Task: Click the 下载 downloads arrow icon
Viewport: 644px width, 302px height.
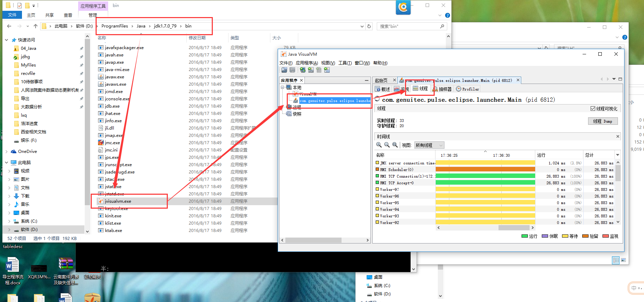Action: [x=16, y=196]
